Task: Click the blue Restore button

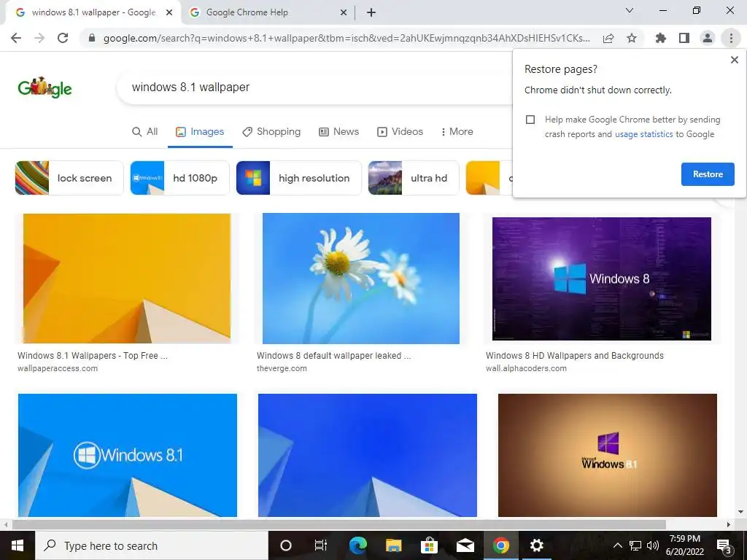Action: coord(708,174)
